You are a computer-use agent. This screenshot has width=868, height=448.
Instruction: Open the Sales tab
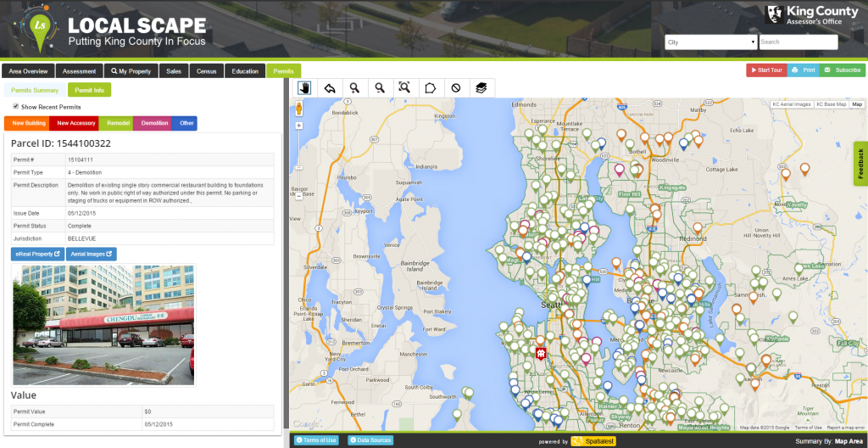174,71
